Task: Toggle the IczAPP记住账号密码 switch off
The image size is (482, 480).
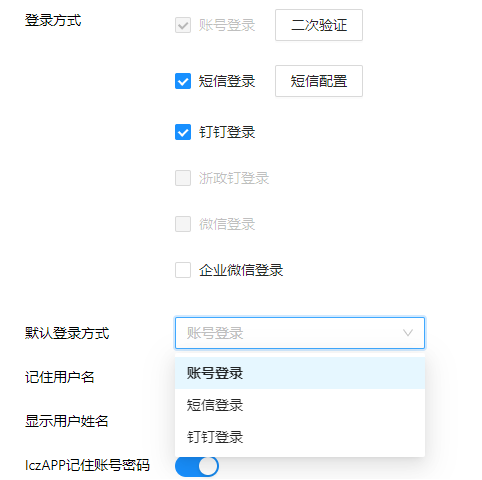Action: [197, 466]
